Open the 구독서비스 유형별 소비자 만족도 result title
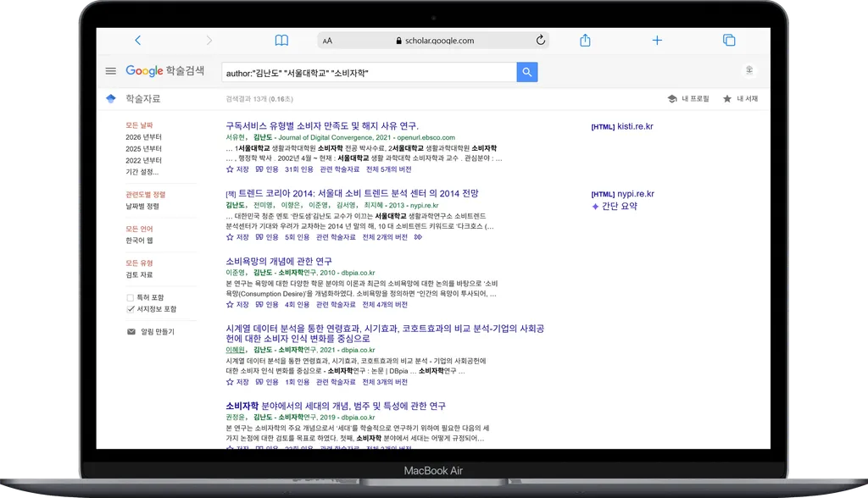This screenshot has height=498, width=868. pos(322,126)
